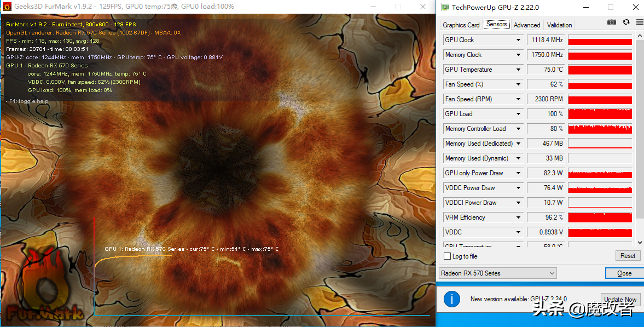Open the VDDC voltage sensor dropdown
The height and width of the screenshot is (327, 644).
518,232
